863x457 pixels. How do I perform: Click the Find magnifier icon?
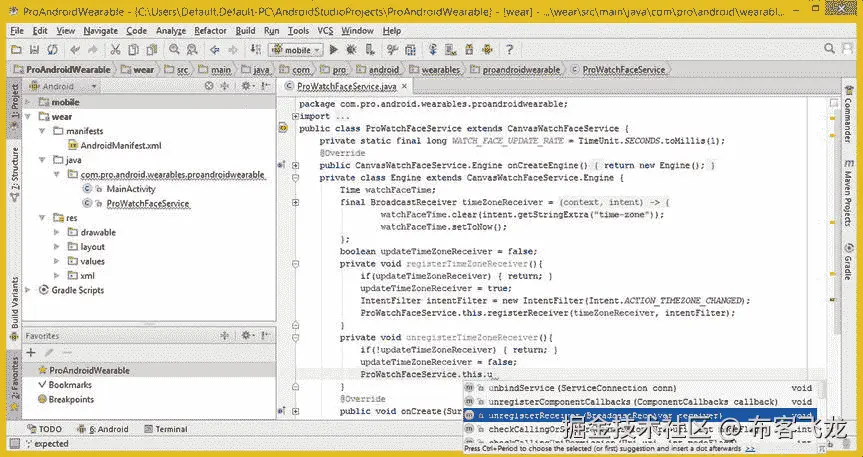[174, 50]
